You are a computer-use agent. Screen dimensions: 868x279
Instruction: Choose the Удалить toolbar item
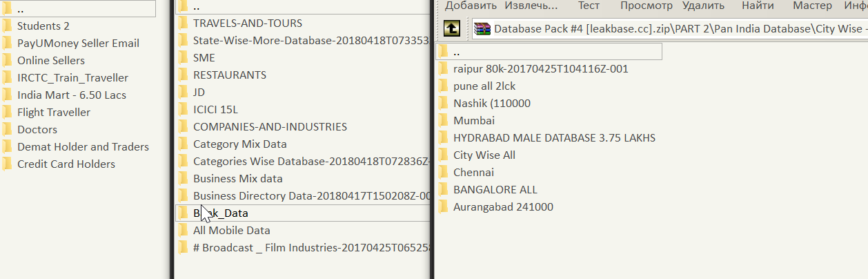tap(703, 6)
